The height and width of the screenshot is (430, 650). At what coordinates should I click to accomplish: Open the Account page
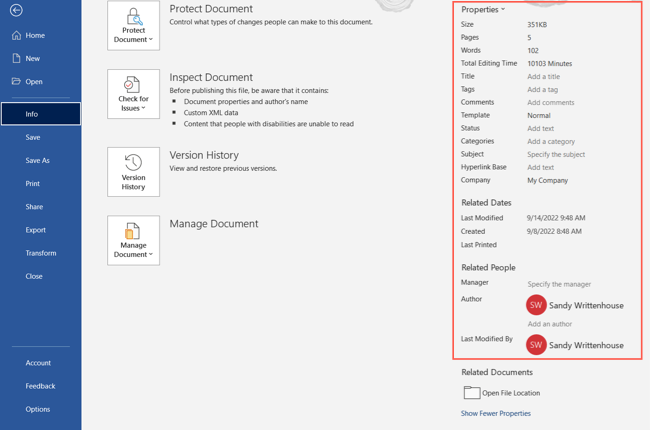tap(38, 363)
